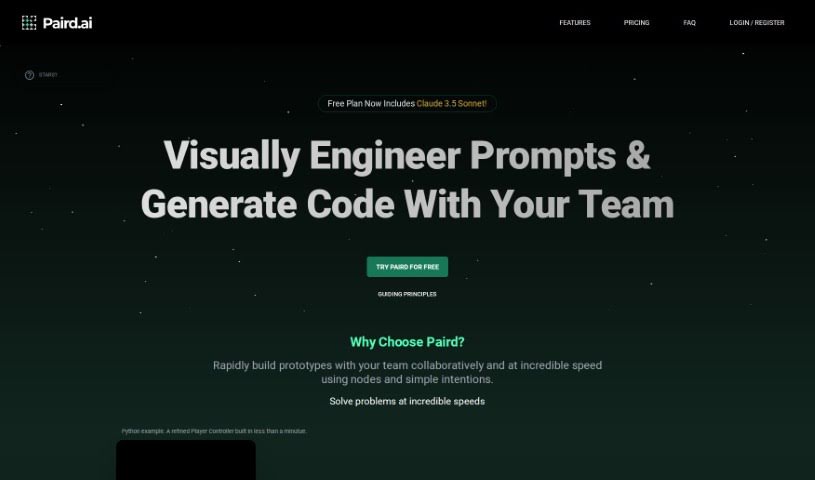Open the FAQ section link
The height and width of the screenshot is (480, 815).
(x=690, y=23)
